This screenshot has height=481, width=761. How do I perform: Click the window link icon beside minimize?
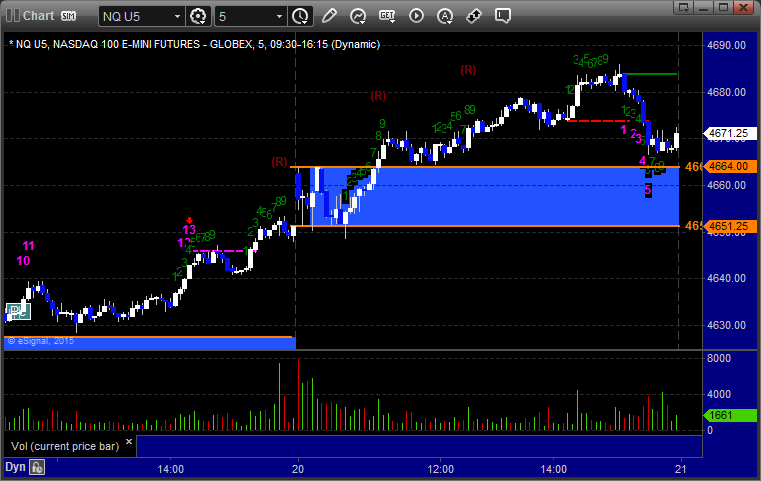click(684, 7)
